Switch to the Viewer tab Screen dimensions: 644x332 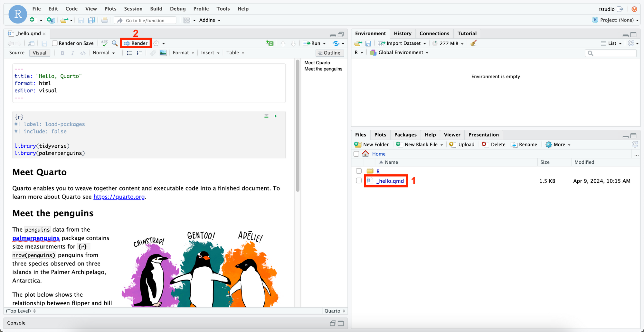[x=452, y=135]
